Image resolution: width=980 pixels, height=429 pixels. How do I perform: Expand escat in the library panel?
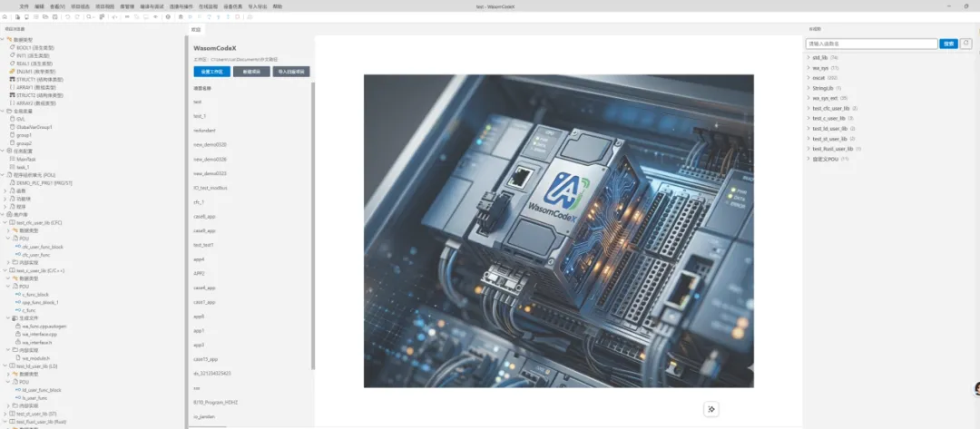[x=808, y=77]
